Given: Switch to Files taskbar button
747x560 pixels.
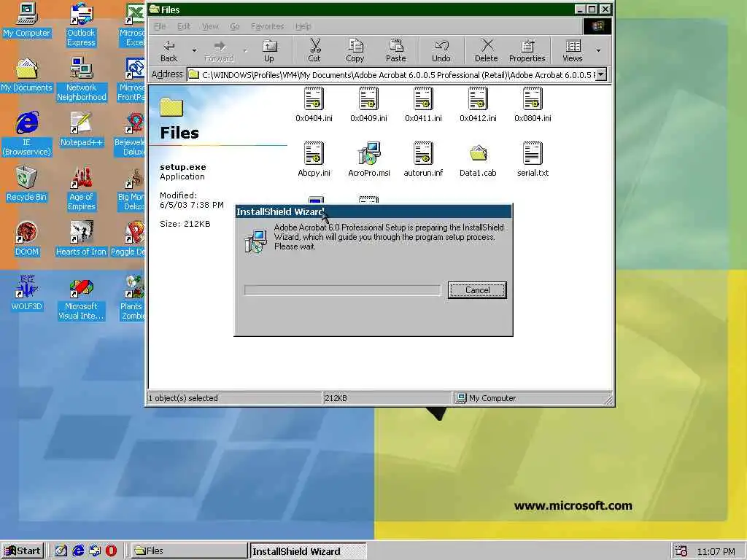Looking at the screenshot, I should pyautogui.click(x=188, y=551).
